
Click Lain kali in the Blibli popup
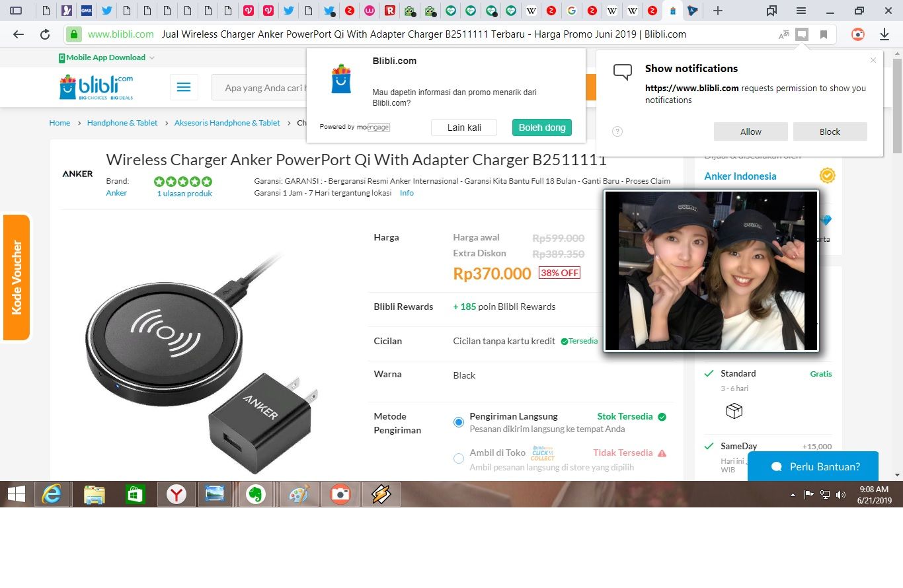coord(464,128)
